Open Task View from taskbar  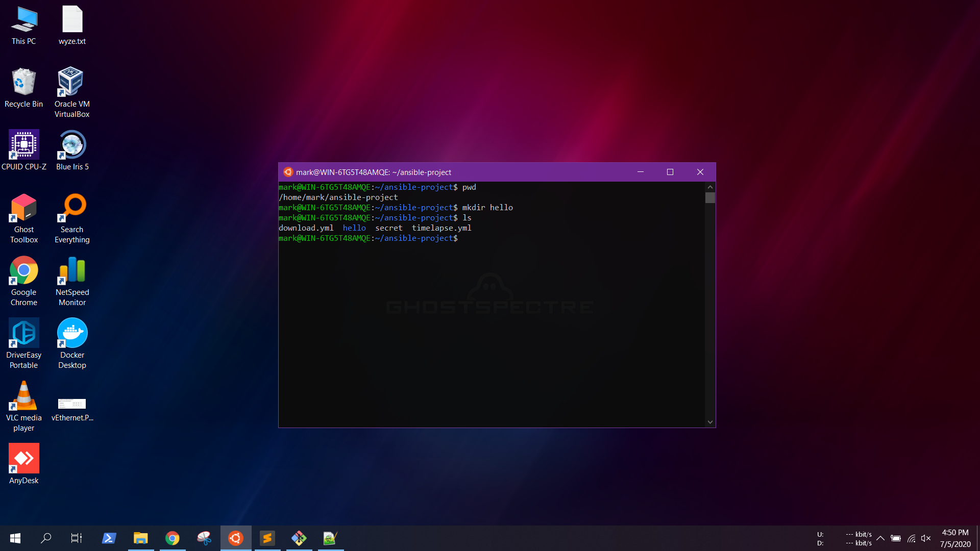[77, 538]
